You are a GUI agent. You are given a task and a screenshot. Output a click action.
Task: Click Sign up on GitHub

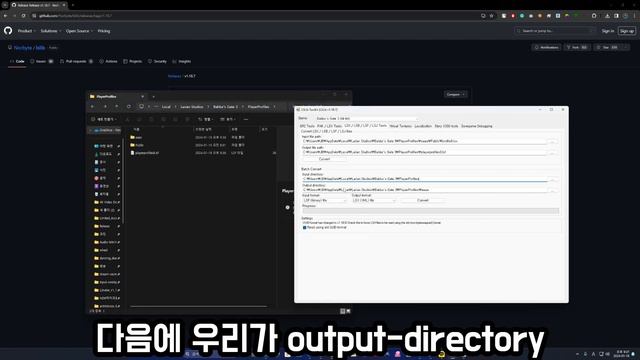[627, 31]
